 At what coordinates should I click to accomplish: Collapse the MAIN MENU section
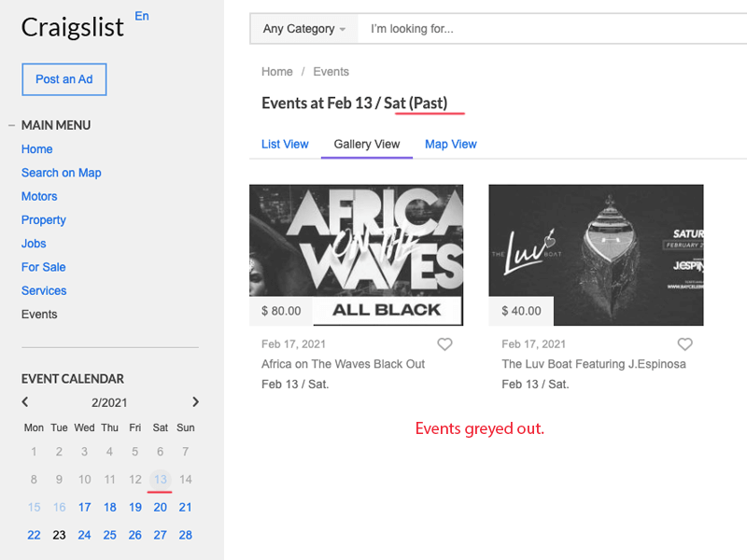11,126
